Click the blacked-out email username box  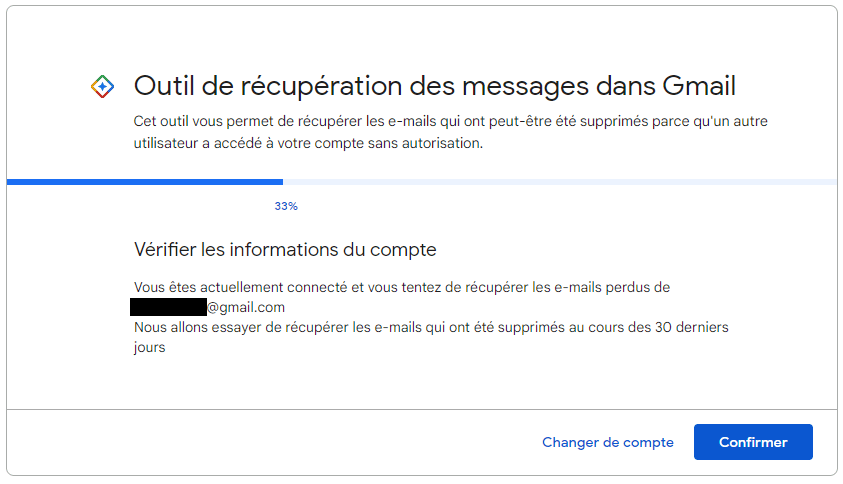(168, 307)
